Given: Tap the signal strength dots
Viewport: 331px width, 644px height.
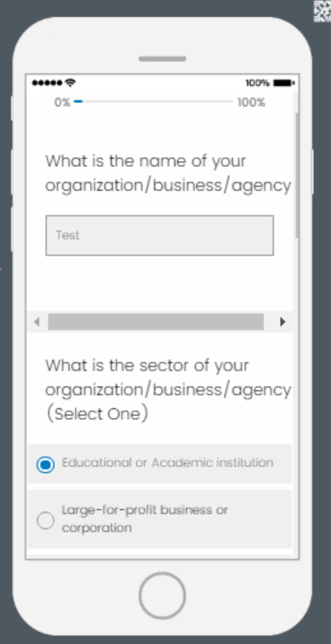Looking at the screenshot, I should click(x=47, y=83).
